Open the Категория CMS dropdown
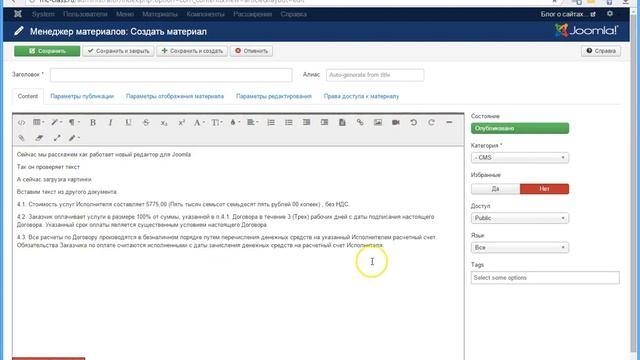The height and width of the screenshot is (360, 640). point(520,158)
